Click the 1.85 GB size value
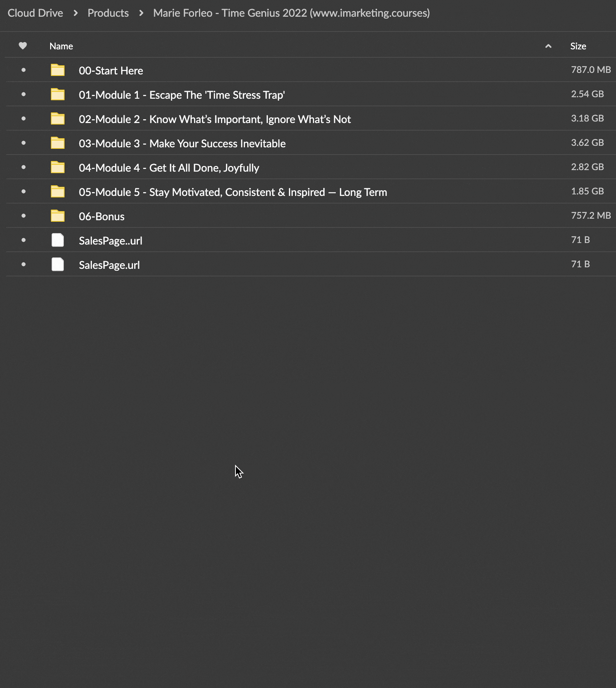616x688 pixels. pos(588,191)
